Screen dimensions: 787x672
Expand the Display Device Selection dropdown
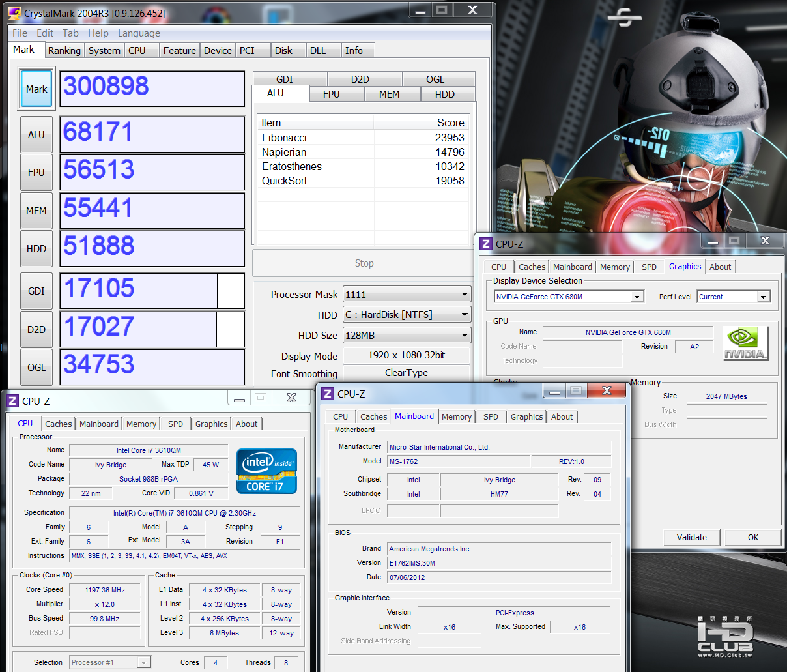coord(637,297)
